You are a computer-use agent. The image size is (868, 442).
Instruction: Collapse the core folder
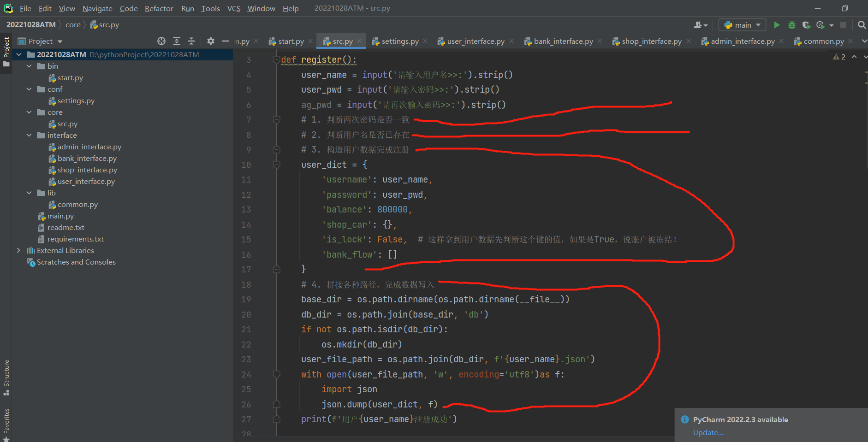click(29, 112)
